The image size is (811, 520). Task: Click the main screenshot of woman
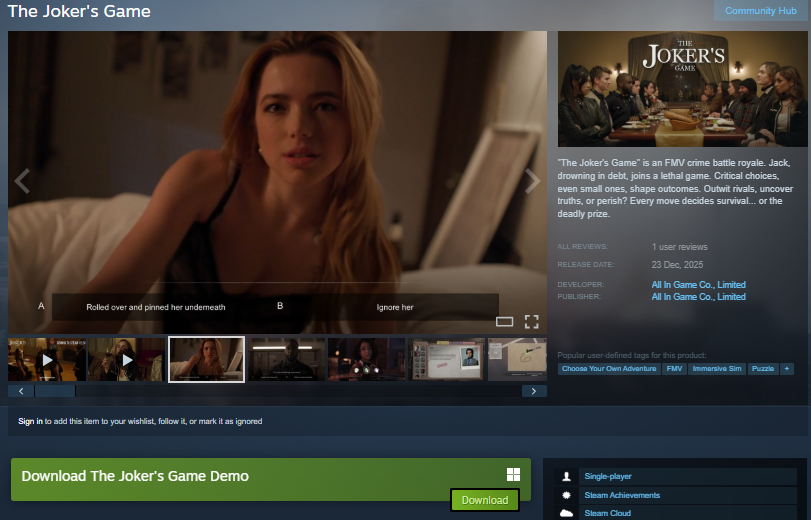point(277,182)
